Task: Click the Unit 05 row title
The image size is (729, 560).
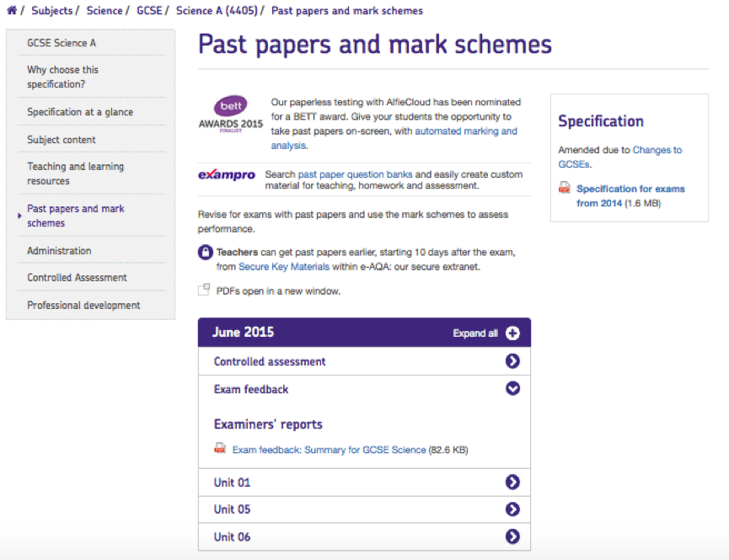Action: [232, 509]
